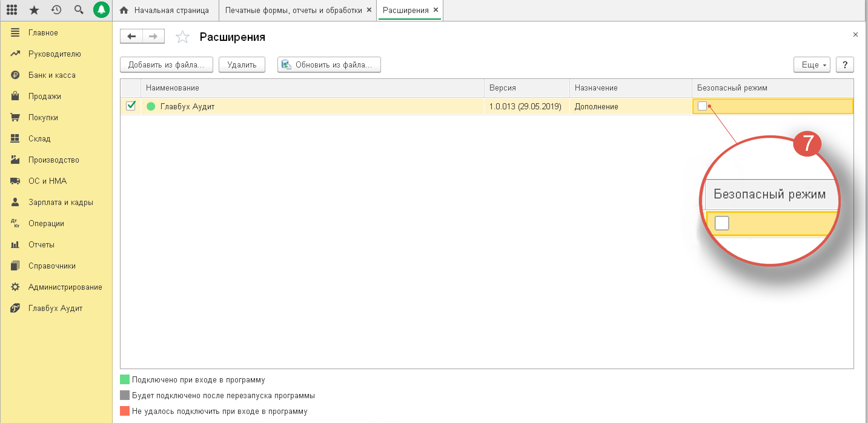Switch to Печатные формы, отчеты и обработки tab
The height and width of the screenshot is (423, 868).
(x=293, y=10)
